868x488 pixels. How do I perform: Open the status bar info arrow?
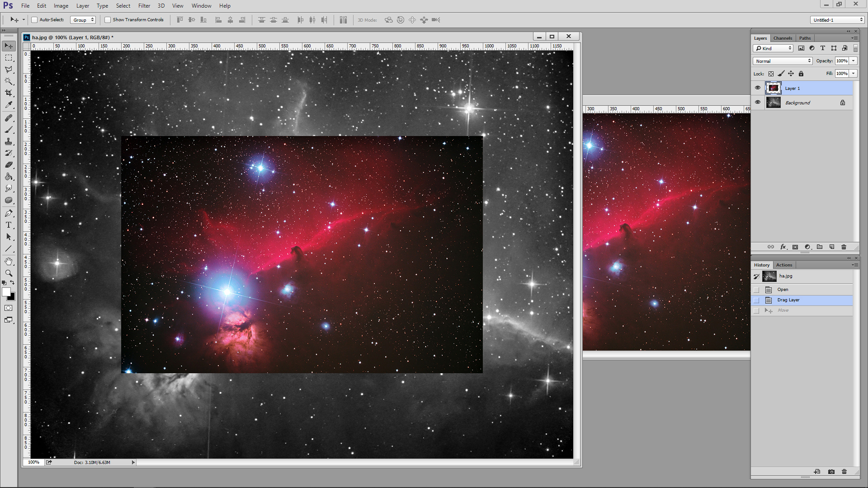(133, 462)
